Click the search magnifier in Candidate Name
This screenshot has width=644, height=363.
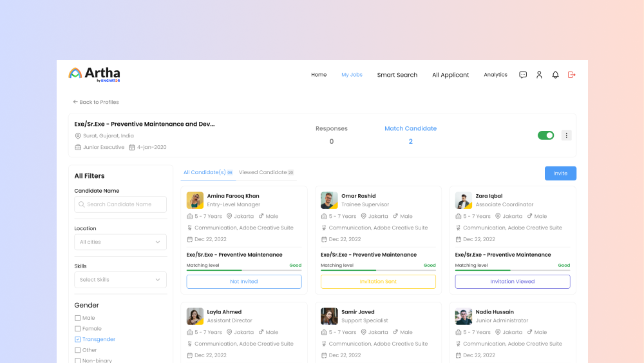[x=81, y=204]
